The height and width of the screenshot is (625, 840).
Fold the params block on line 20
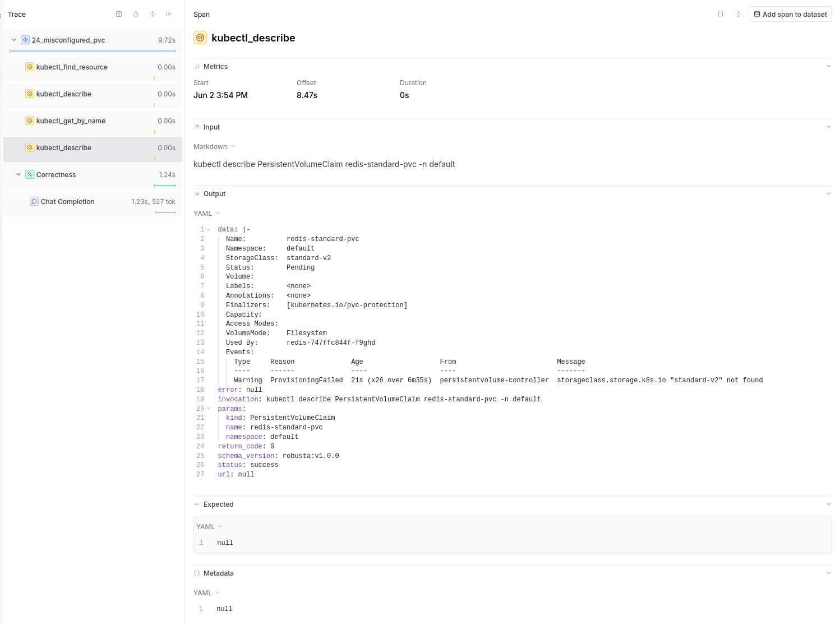pos(208,409)
